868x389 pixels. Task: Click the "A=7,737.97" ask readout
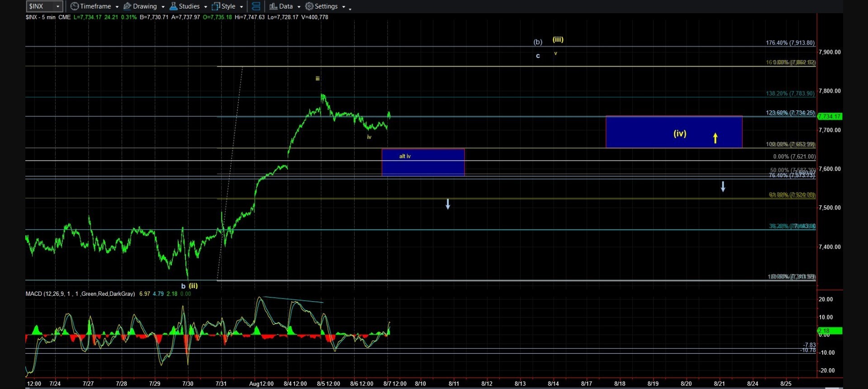pyautogui.click(x=185, y=17)
